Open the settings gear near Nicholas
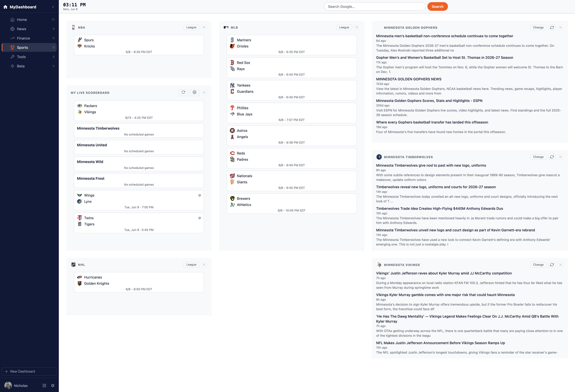This screenshot has height=392, width=575. pyautogui.click(x=53, y=385)
